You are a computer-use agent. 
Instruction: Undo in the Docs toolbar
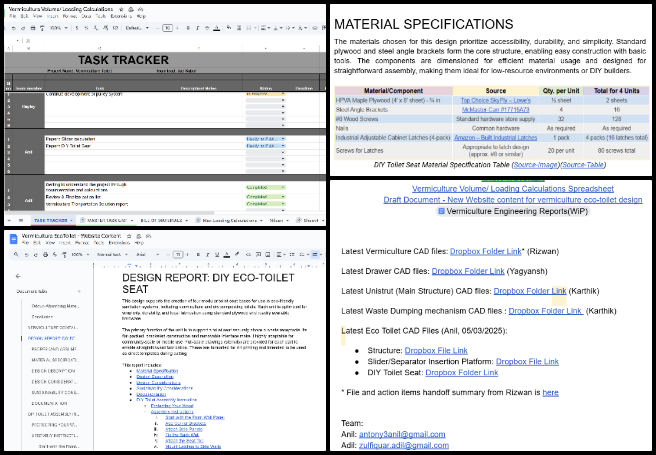(26, 255)
